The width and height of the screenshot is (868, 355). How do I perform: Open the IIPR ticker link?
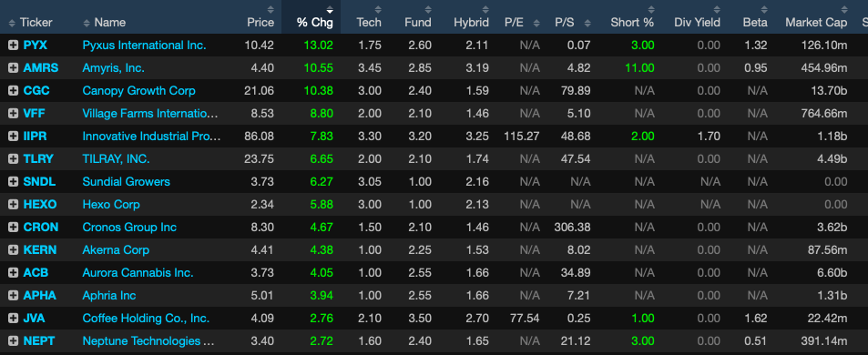tap(35, 136)
